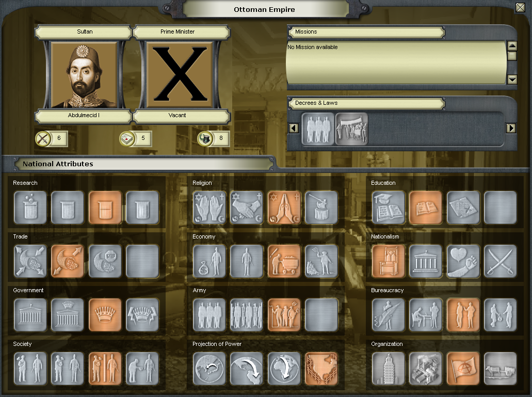Pick the graduation cap Education icon
The height and width of the screenshot is (397, 532).
click(389, 208)
